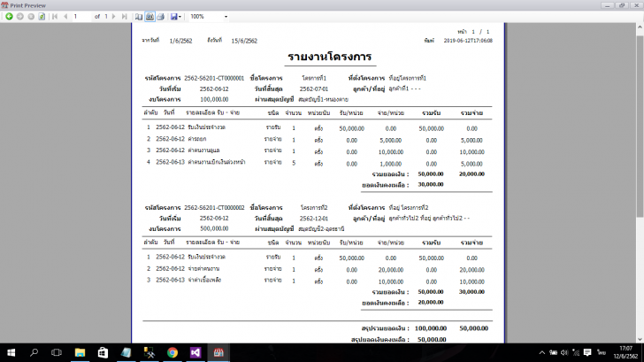
Task: Click the green Back arrow in toolbar
Action: pos(9,17)
